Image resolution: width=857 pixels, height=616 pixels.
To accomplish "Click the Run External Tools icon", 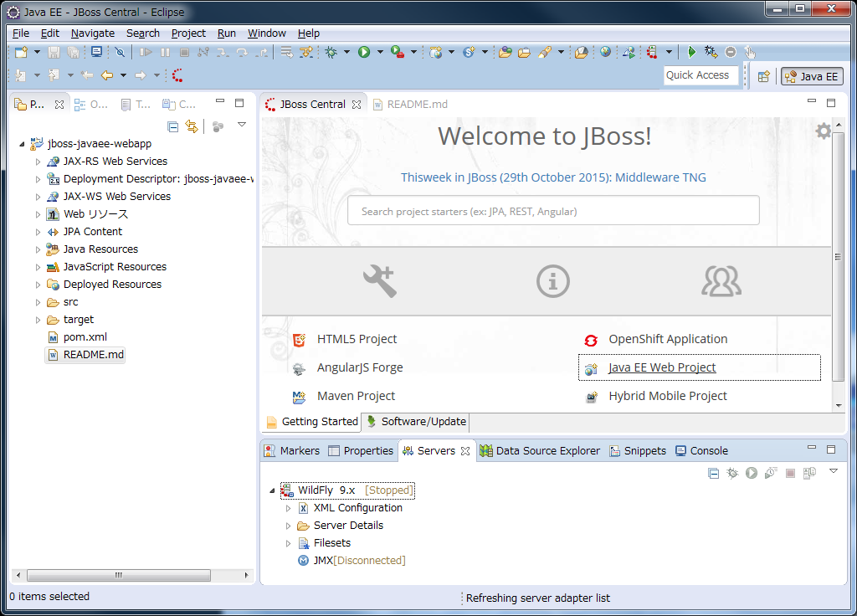I will click(x=398, y=52).
